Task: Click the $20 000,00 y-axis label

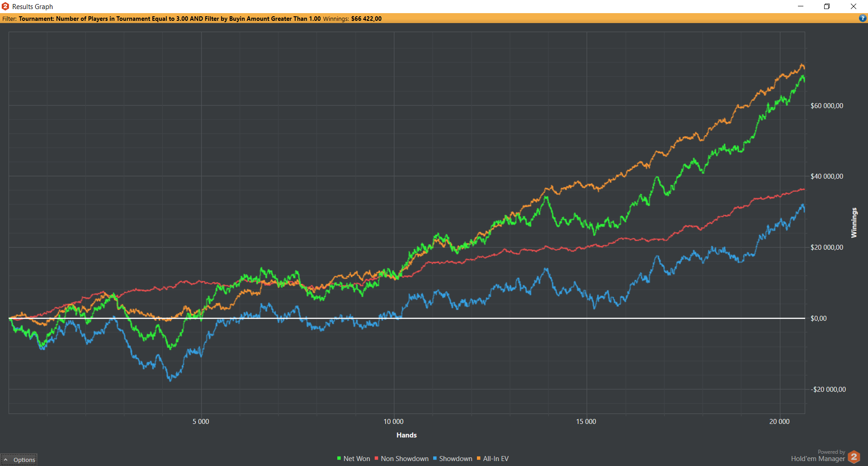Action: coord(827,247)
